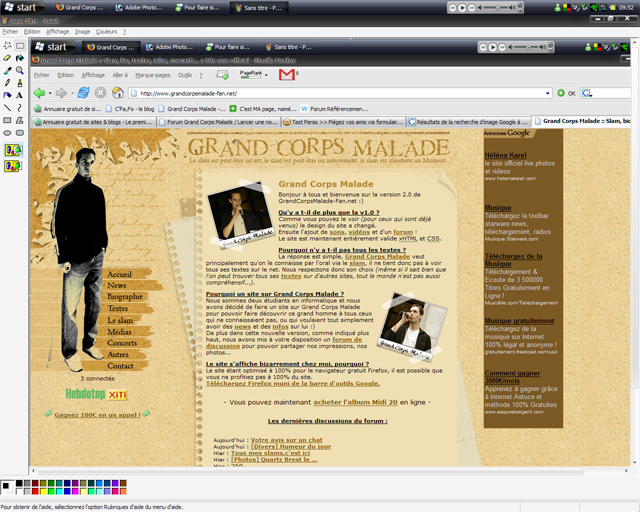Click the grandcorpsmalade-fan.net address field
Viewport: 640px width, 512px height.
pos(341,93)
